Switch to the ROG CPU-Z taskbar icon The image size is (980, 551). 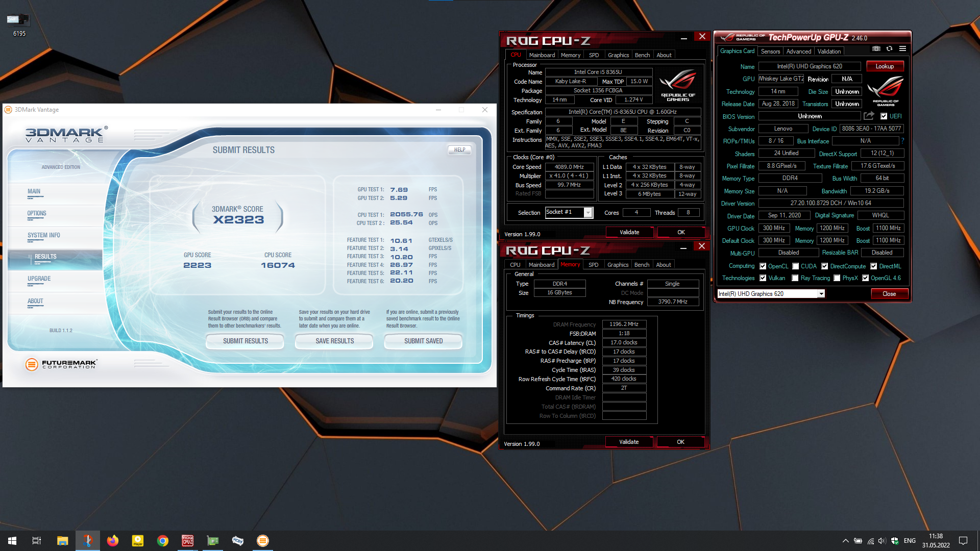(187, 541)
